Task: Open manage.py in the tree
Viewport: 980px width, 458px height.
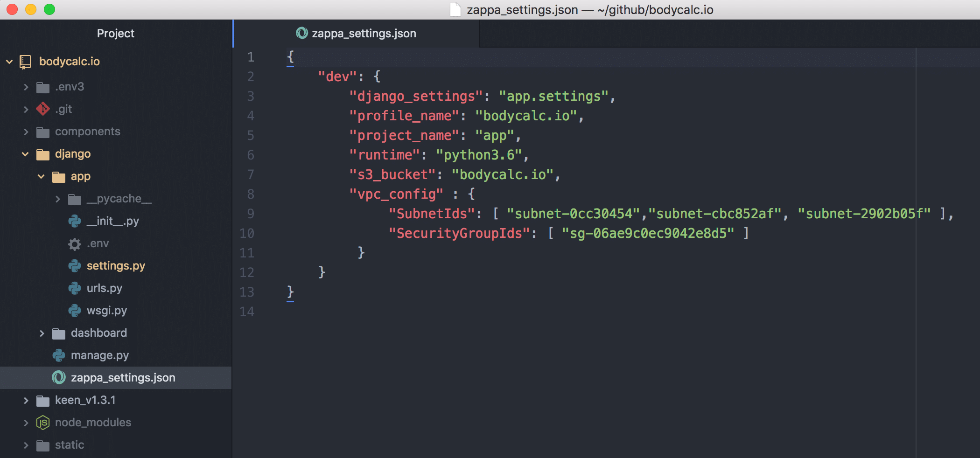Action: 100,355
